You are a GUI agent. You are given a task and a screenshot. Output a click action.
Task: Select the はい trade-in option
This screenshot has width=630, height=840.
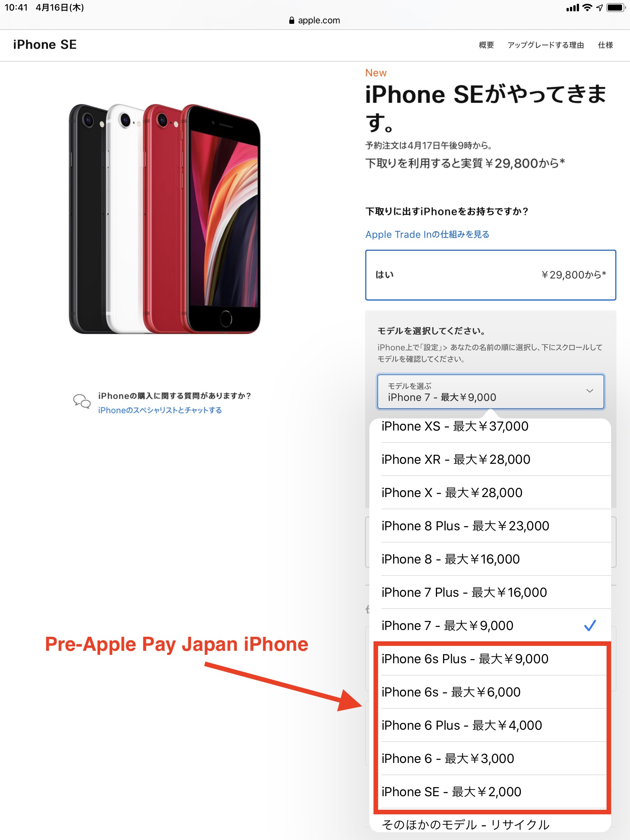[490, 275]
